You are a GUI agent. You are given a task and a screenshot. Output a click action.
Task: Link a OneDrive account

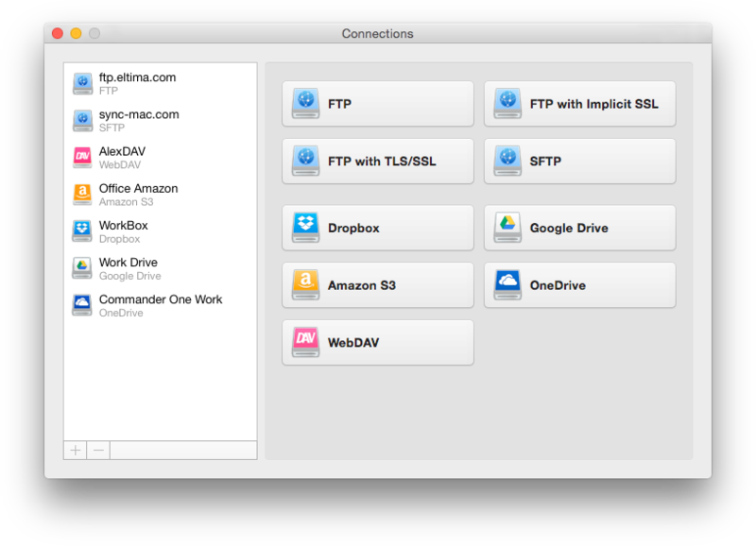(580, 285)
